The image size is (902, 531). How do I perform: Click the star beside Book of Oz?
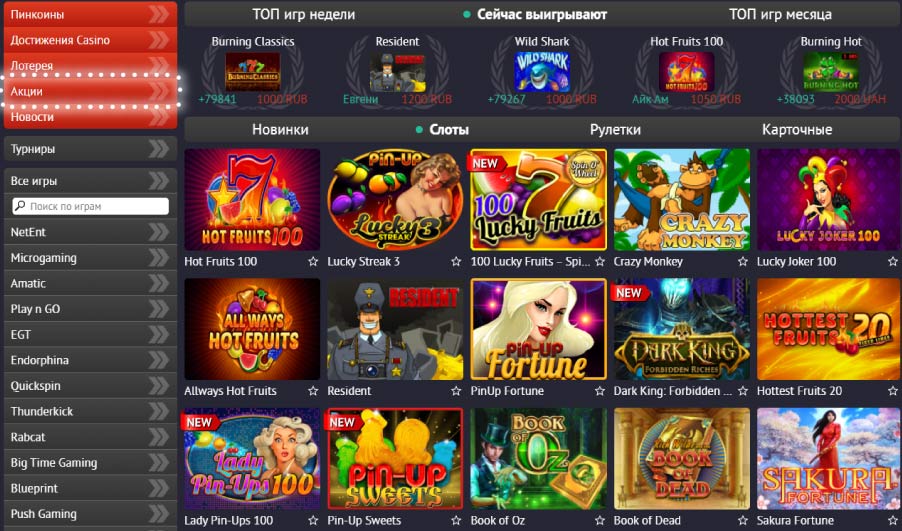point(600,520)
